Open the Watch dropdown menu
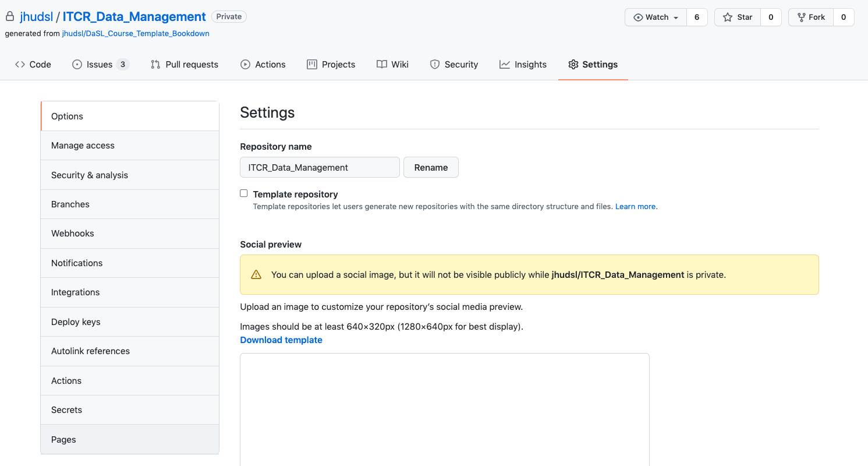The image size is (868, 466). [x=656, y=17]
